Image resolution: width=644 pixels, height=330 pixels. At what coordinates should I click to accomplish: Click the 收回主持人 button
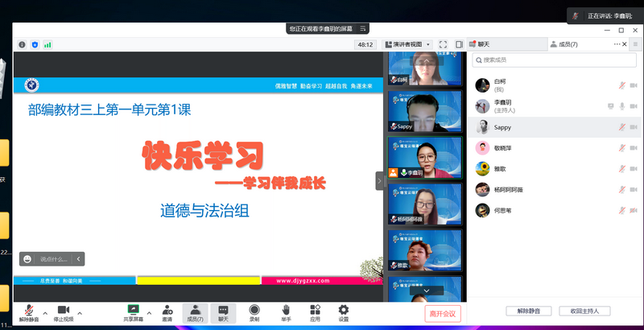[x=589, y=311]
